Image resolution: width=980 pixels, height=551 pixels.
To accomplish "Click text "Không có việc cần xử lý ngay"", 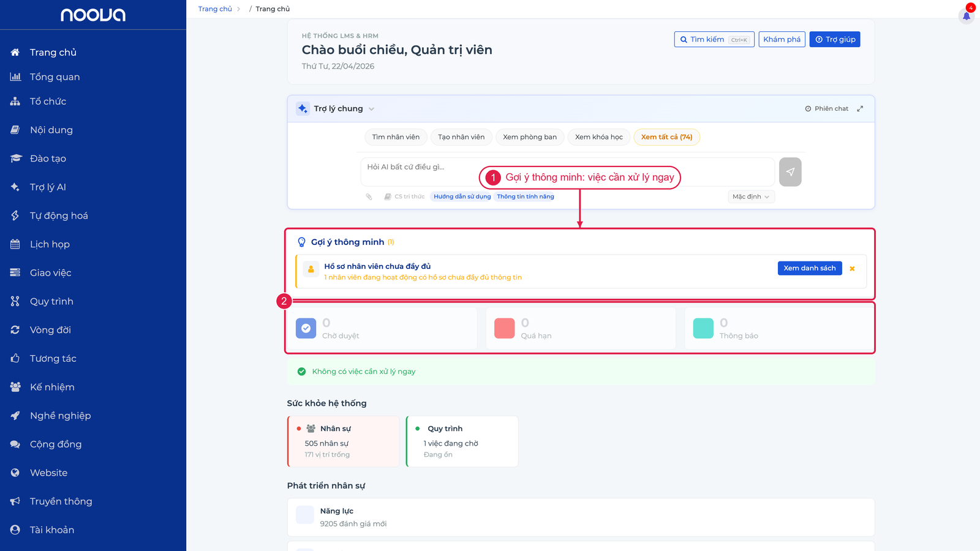I will (x=364, y=372).
